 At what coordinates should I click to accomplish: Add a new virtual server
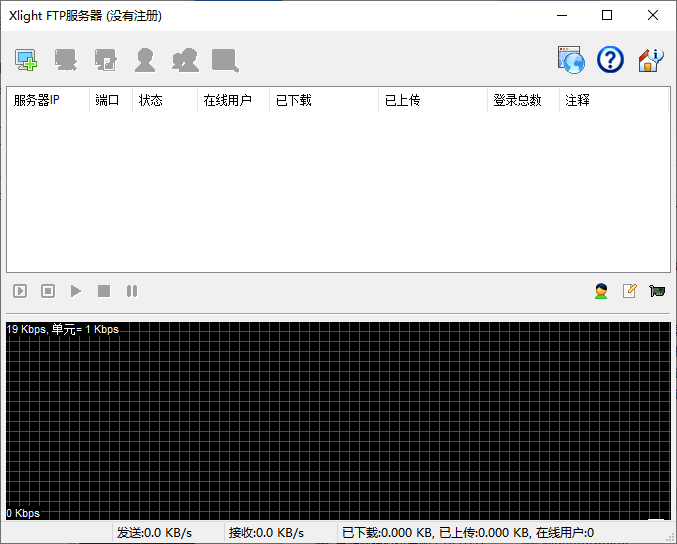click(26, 60)
